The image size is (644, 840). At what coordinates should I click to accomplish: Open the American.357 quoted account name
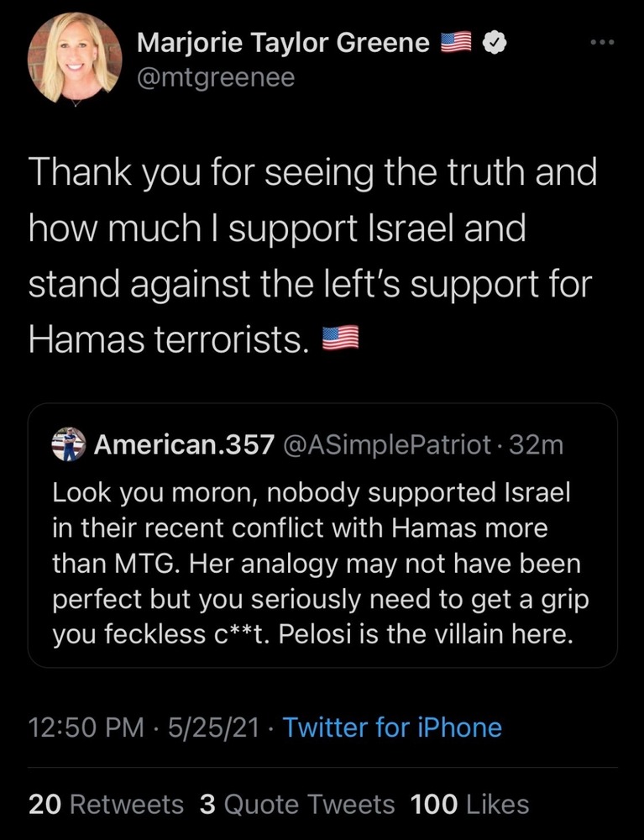184,444
